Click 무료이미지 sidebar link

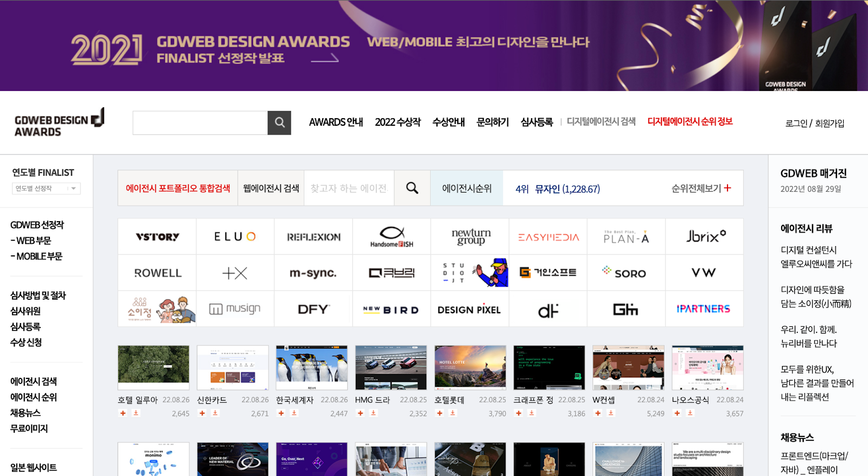point(29,428)
